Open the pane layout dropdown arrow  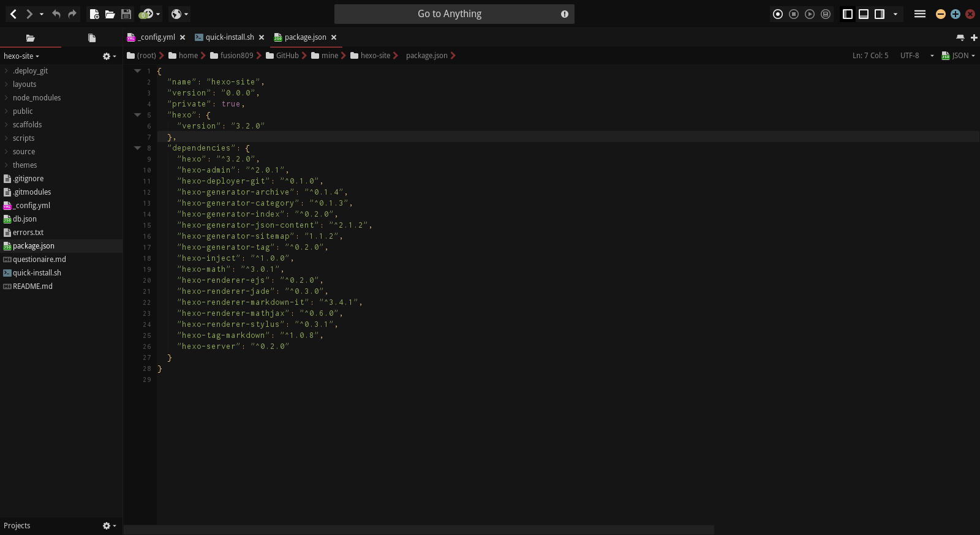(895, 14)
